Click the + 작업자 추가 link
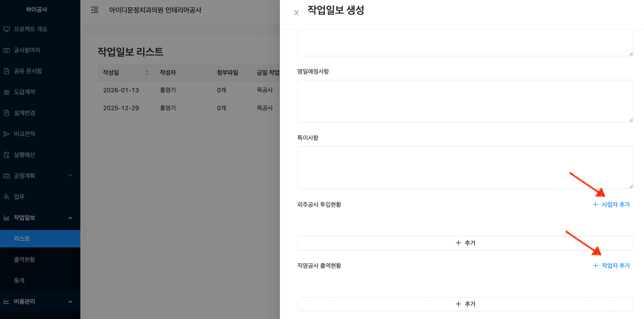The width and height of the screenshot is (644, 319). [x=611, y=266]
